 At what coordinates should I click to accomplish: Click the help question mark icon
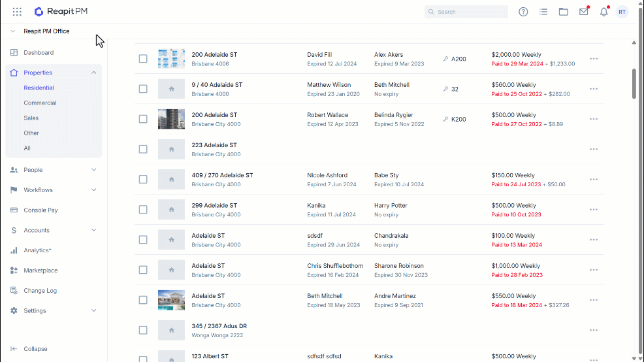[523, 12]
